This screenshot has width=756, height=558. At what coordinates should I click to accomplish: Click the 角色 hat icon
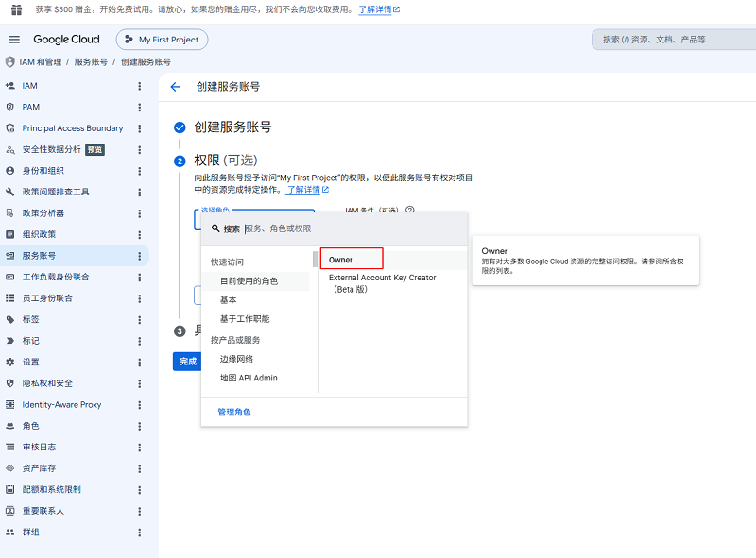10,426
